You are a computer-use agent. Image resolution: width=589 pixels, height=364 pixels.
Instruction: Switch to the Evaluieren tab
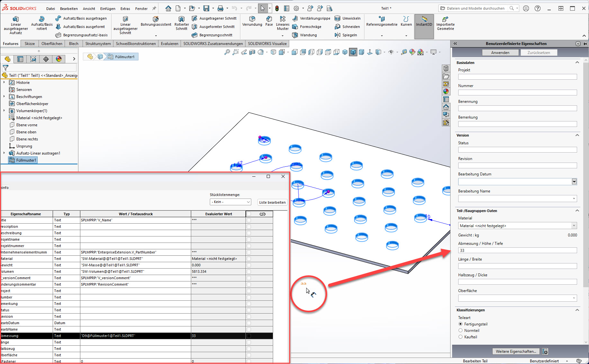coord(169,43)
